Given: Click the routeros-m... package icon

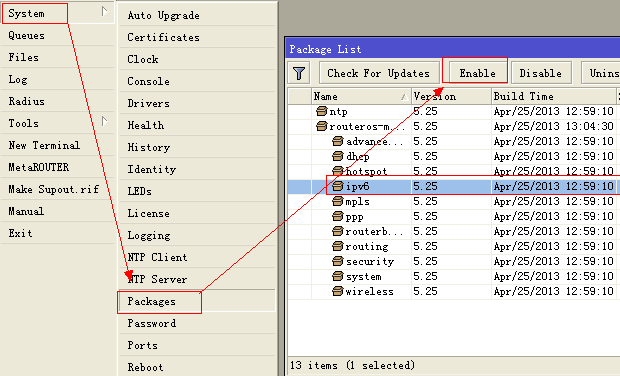Looking at the screenshot, I should point(322,126).
